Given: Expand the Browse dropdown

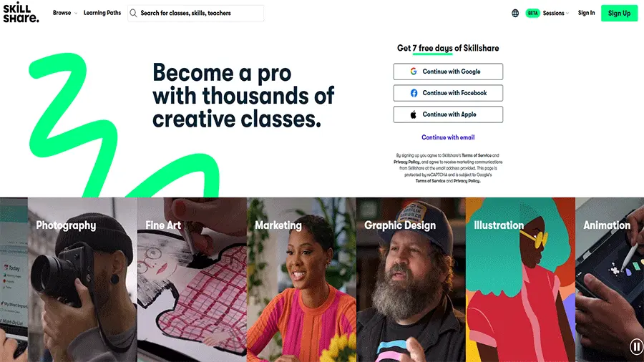Looking at the screenshot, I should coord(65,13).
